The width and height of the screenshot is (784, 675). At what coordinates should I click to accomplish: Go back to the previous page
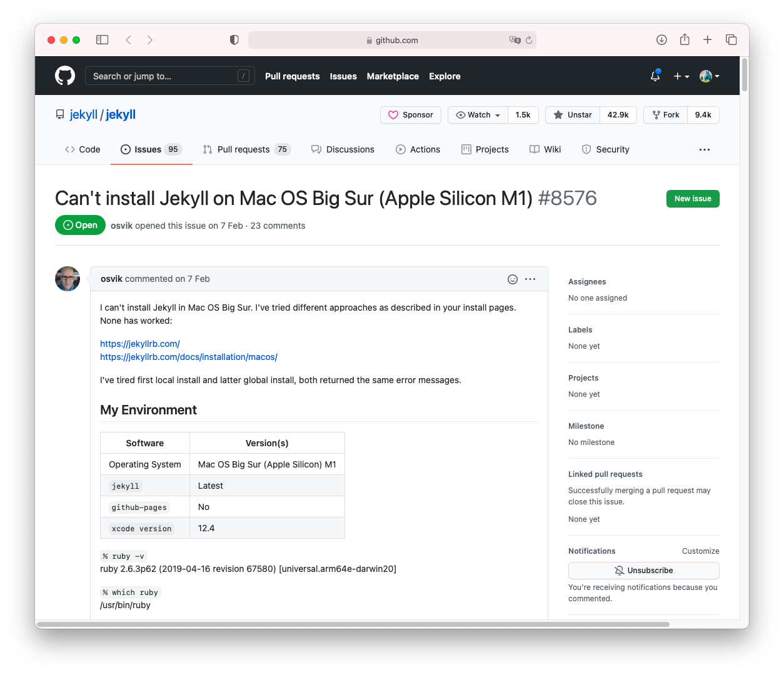click(128, 40)
